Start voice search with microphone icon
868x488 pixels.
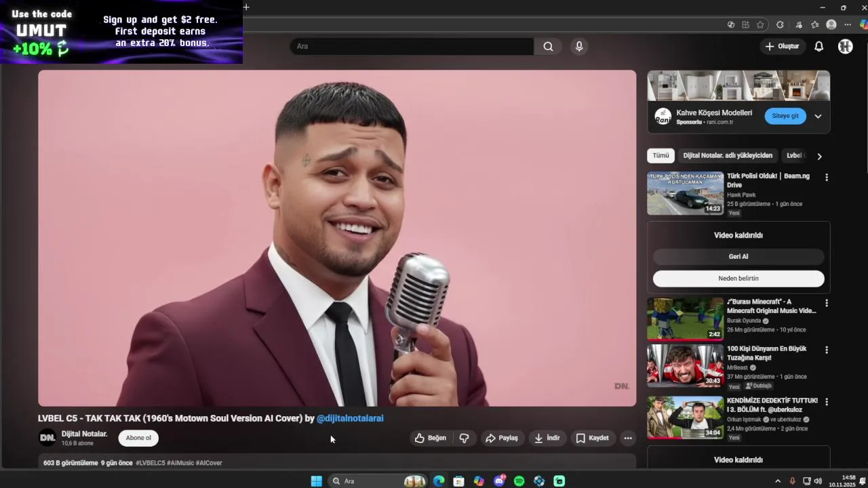pyautogui.click(x=579, y=46)
